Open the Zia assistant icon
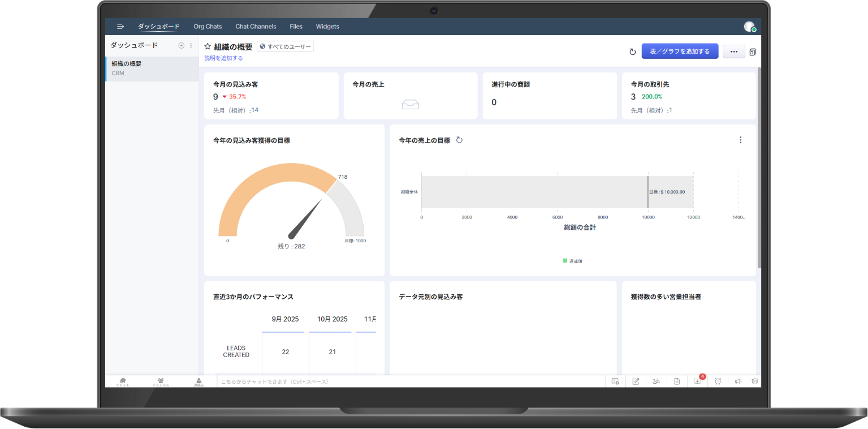 (656, 381)
